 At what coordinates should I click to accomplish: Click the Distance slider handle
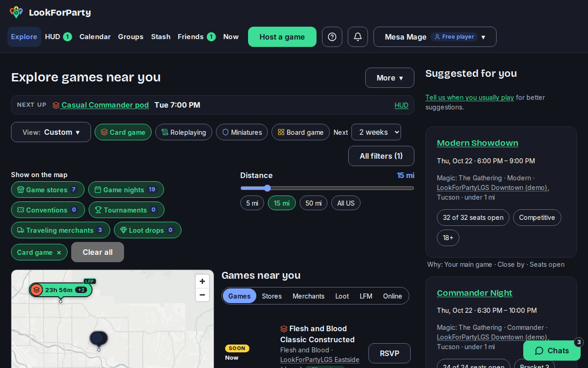click(267, 188)
